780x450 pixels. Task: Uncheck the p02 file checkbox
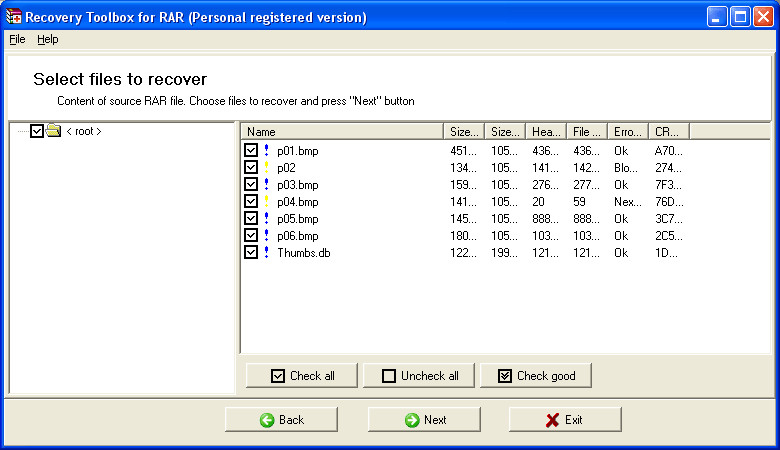[251, 167]
